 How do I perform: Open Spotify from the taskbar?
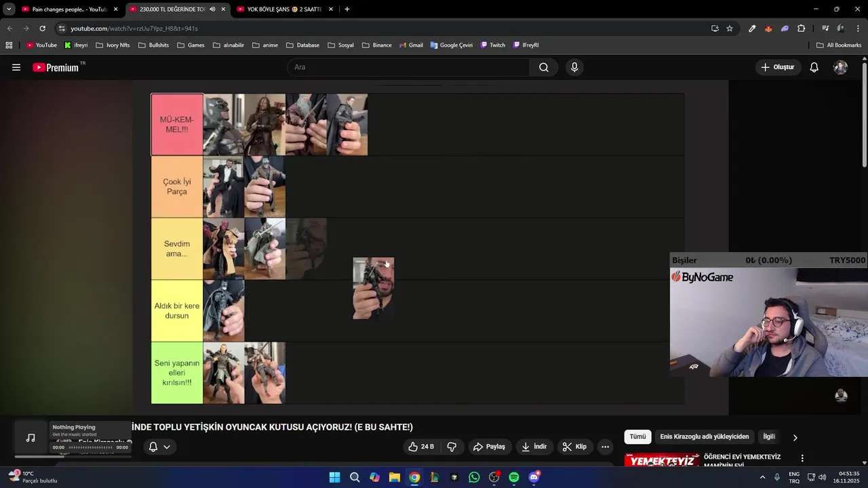pyautogui.click(x=514, y=477)
